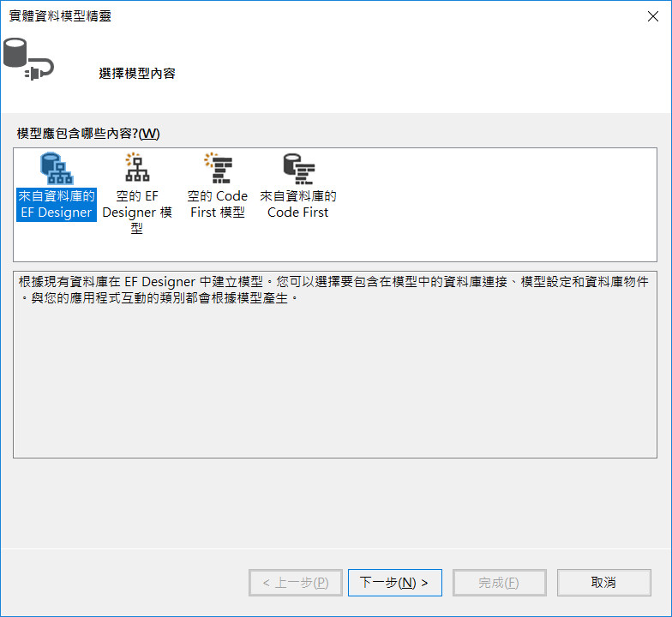
Task: Click the 下一步(N) > button
Action: coord(394,583)
